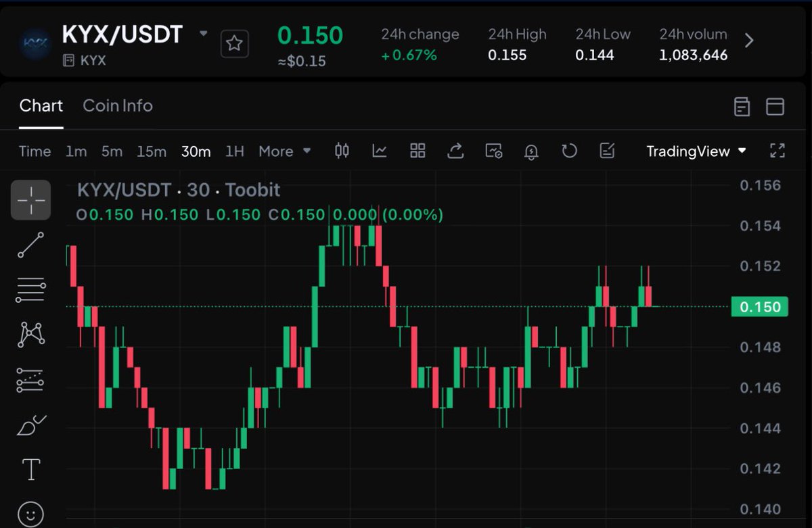Select the Time interval option
This screenshot has height=528, width=812.
35,151
